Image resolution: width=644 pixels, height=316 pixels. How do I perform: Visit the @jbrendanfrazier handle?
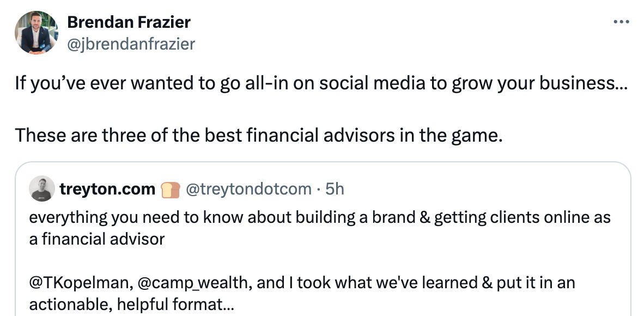point(130,44)
